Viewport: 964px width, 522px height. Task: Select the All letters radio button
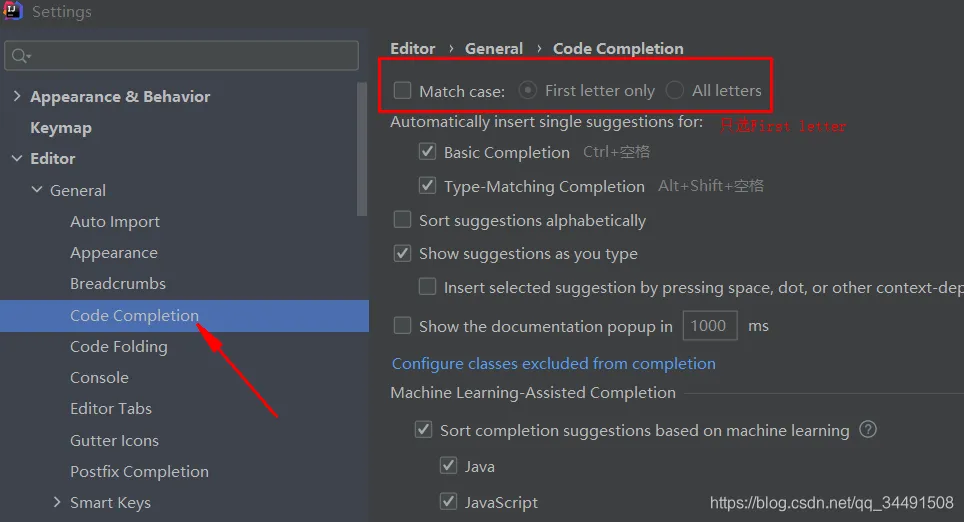pyautogui.click(x=674, y=90)
